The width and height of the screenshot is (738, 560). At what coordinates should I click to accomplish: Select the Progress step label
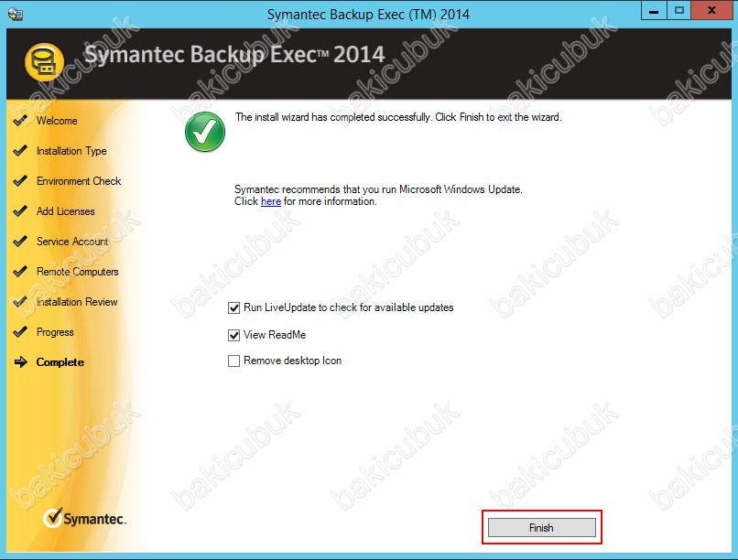point(55,332)
